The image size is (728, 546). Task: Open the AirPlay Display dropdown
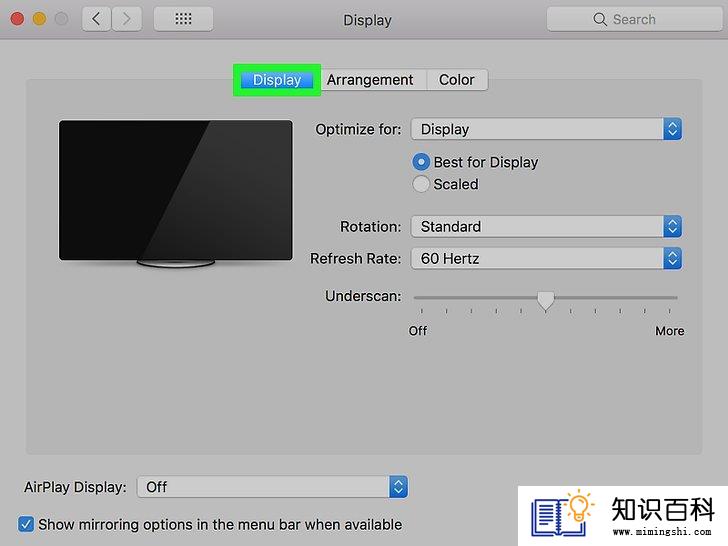pos(273,487)
